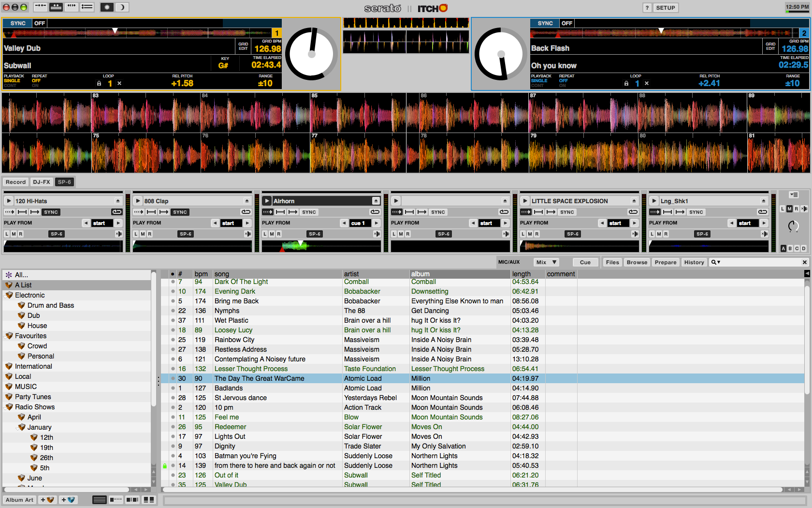This screenshot has height=508, width=812.
Task: Clear loop with X on right deck
Action: [x=647, y=83]
